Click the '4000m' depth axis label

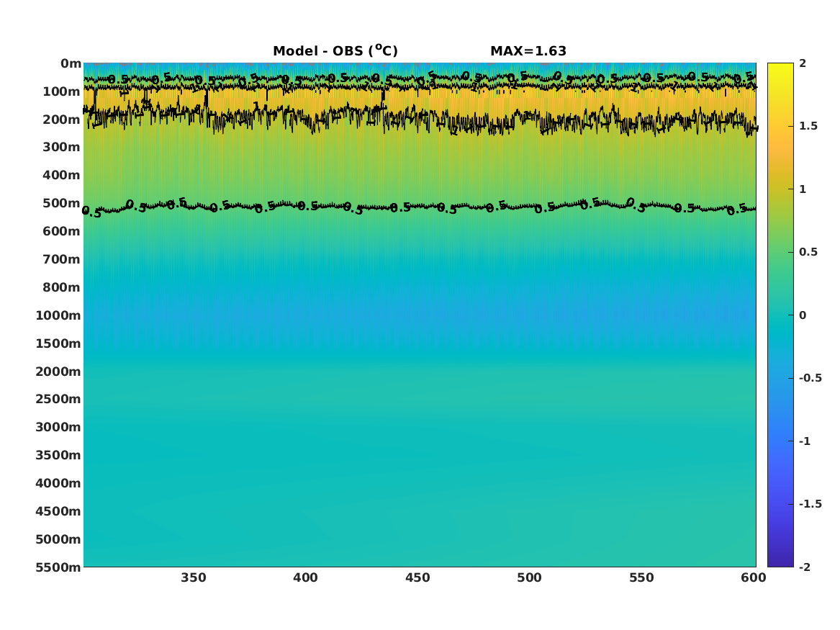click(x=58, y=483)
